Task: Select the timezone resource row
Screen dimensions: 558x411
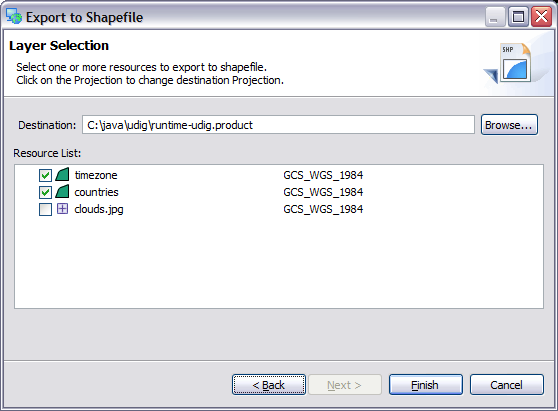Action: pos(279,175)
